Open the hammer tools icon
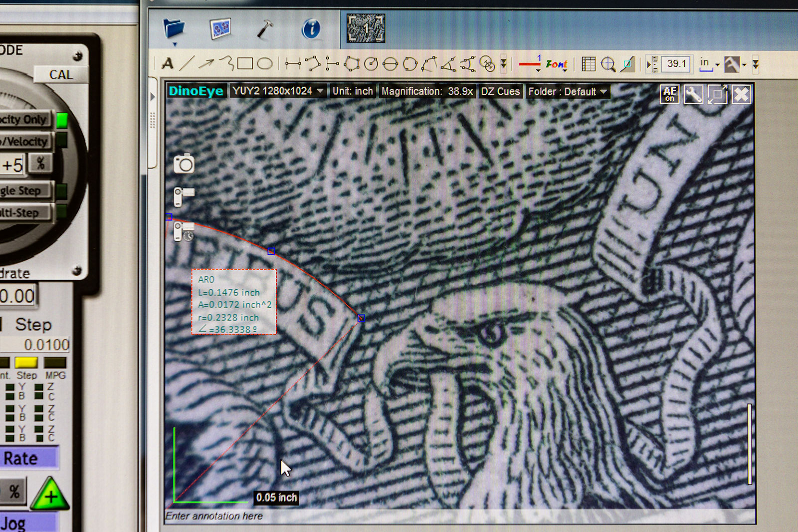Viewport: 798px width, 532px height. coord(264,29)
